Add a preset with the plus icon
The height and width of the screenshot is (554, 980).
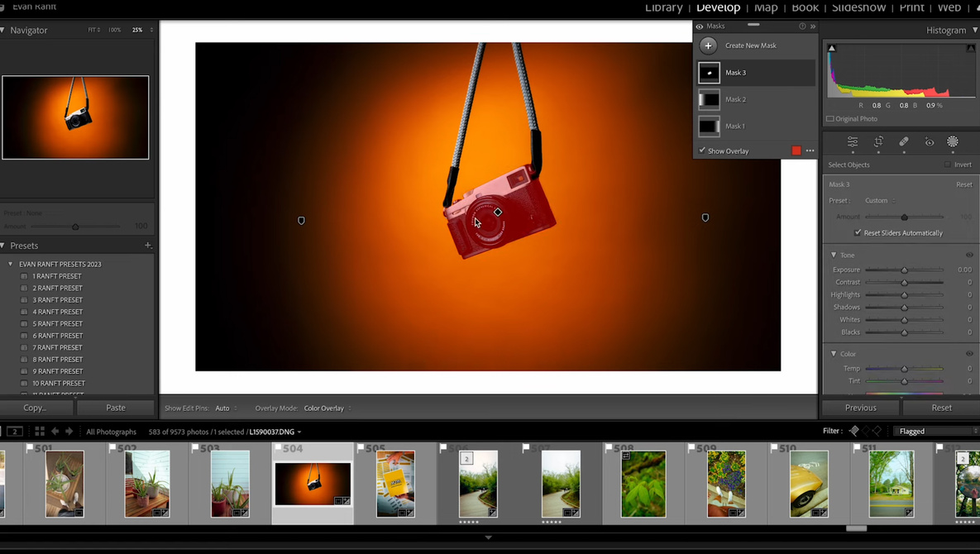click(148, 246)
